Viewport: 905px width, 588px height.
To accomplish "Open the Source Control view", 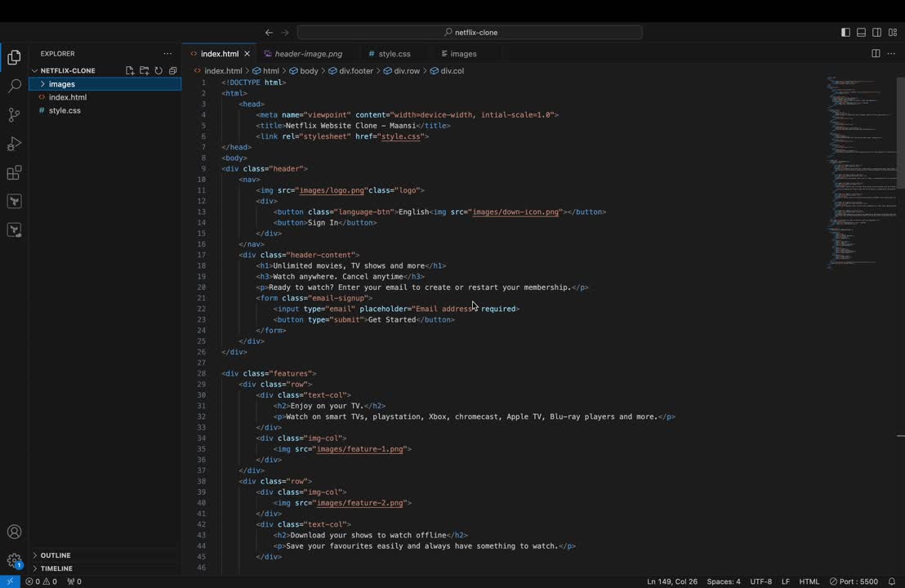I will coord(14,114).
